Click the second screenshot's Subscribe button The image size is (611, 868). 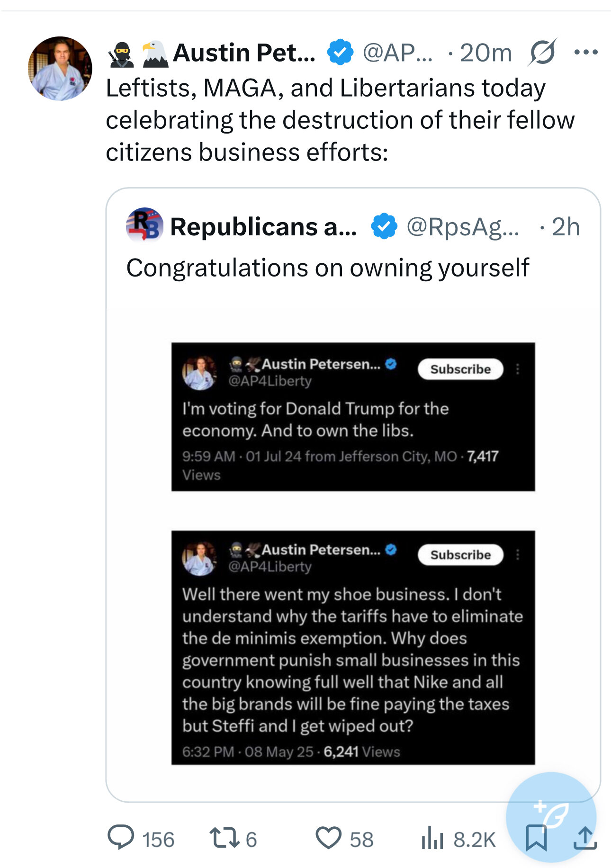pos(460,555)
